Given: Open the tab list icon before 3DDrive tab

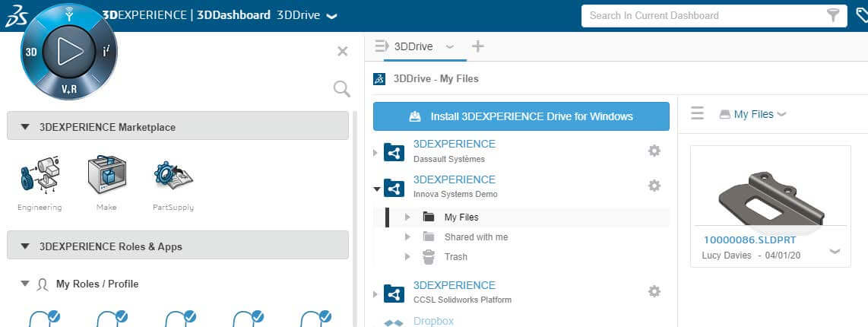Looking at the screenshot, I should [x=382, y=46].
